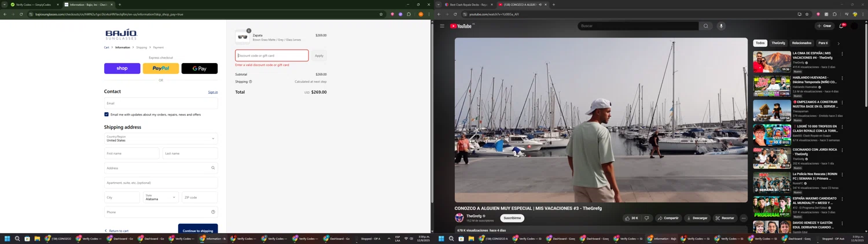Reload the YouTube page
The width and height of the screenshot is (868, 244).
pyautogui.click(x=455, y=14)
